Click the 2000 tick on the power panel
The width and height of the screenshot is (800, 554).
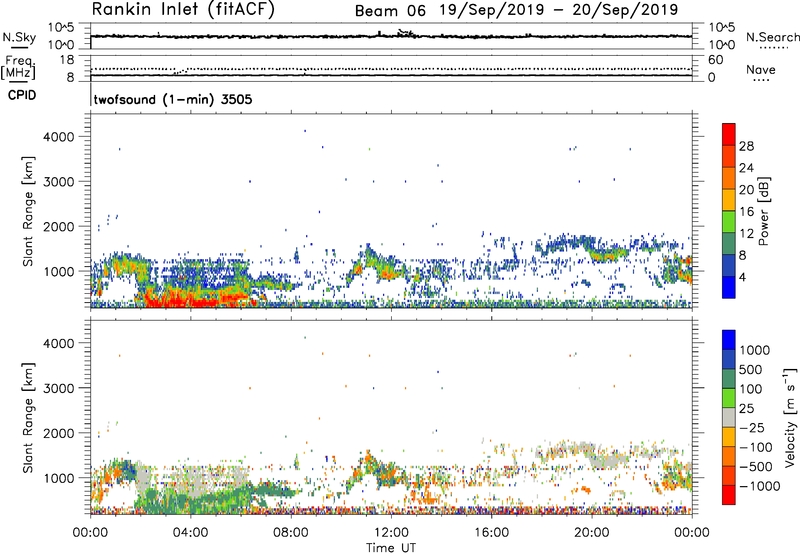[59, 226]
